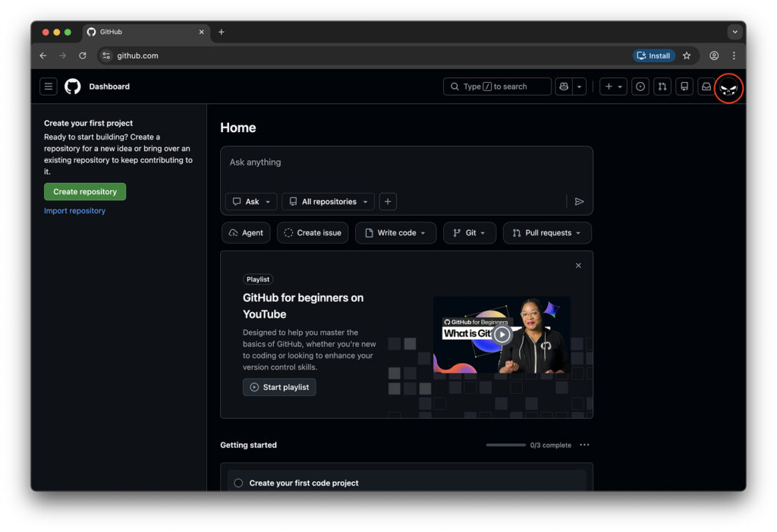Send the prompt with the arrow icon
Image resolution: width=777 pixels, height=532 pixels.
tap(579, 201)
